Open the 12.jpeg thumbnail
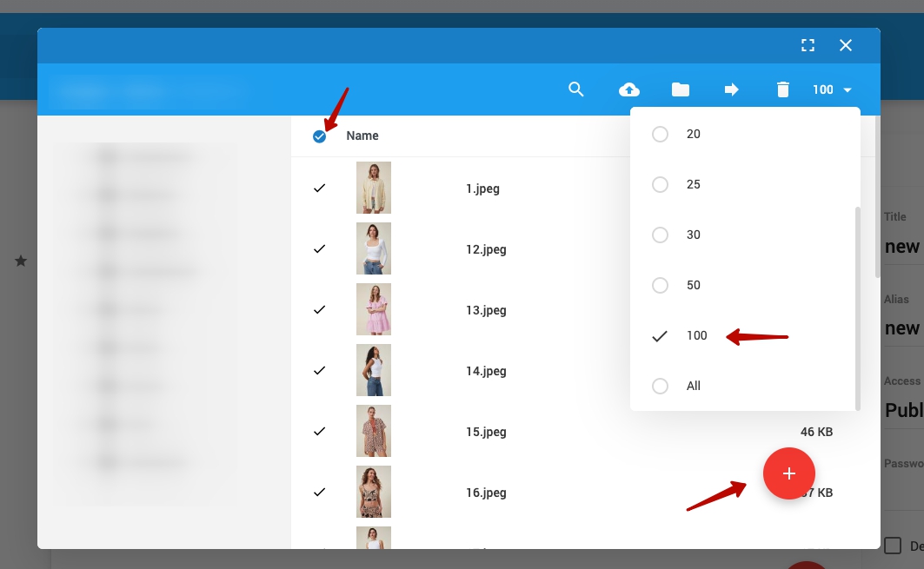Viewport: 924px width, 569px height. click(x=374, y=248)
